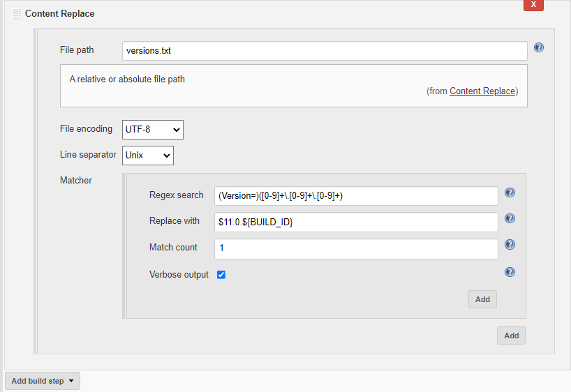
Task: Open the File encoding UTF-8 dropdown
Action: tap(153, 130)
